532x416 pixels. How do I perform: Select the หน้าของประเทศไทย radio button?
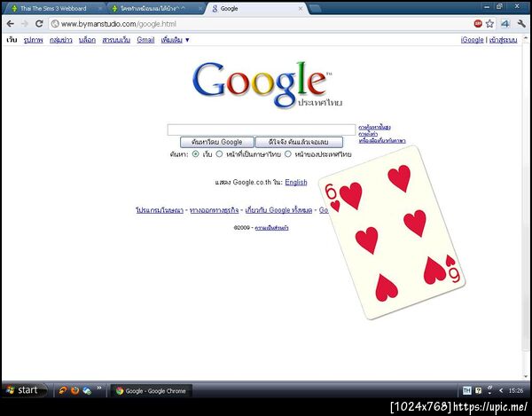click(288, 154)
